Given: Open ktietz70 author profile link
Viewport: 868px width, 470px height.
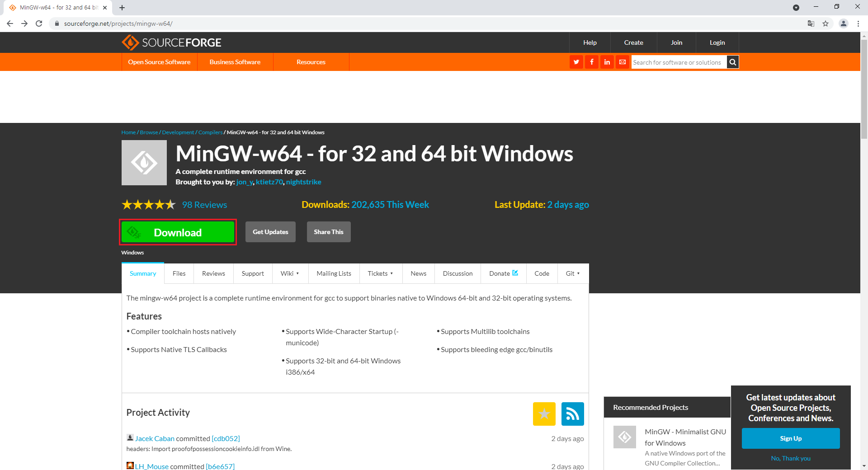Looking at the screenshot, I should [269, 182].
